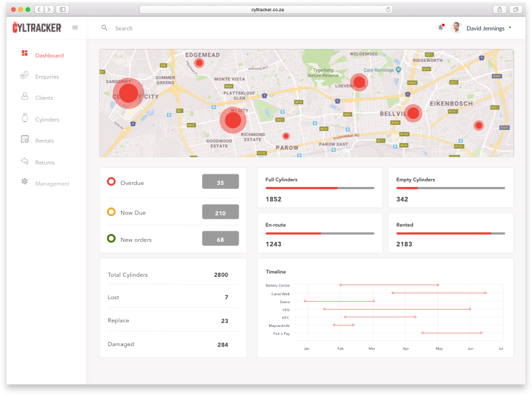
Task: Click the Sanddrift hotspot on map
Action: pos(128,93)
